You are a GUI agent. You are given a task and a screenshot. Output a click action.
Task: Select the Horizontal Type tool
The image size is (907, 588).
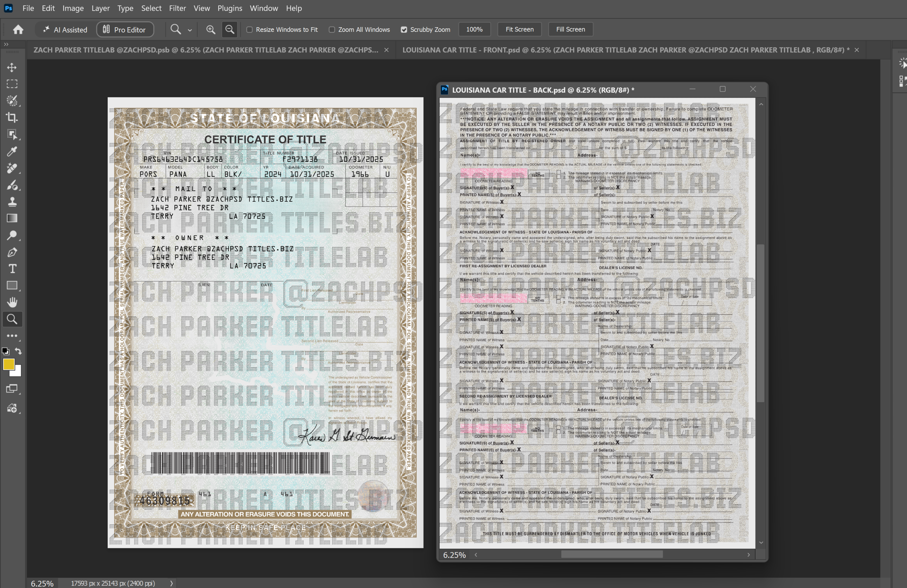(12, 269)
